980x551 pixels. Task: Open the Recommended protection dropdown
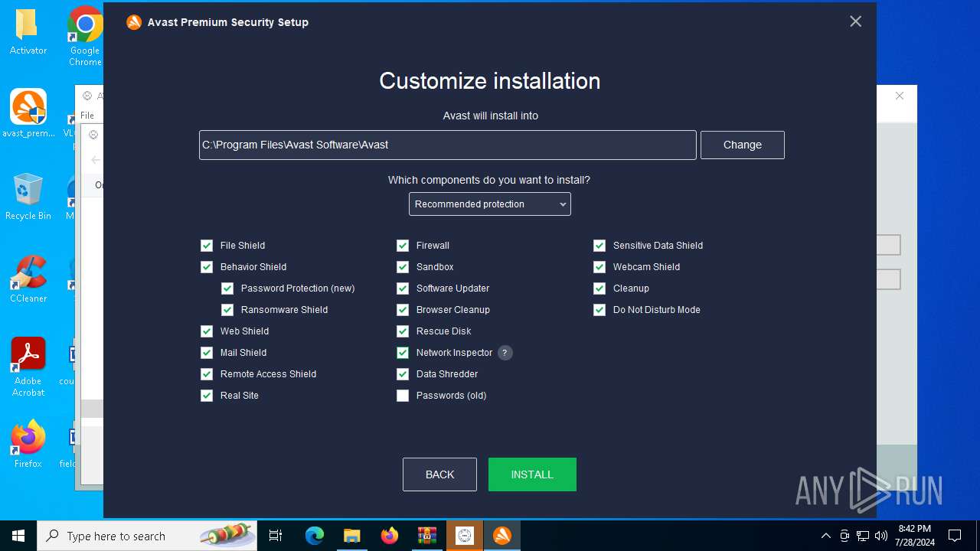click(490, 204)
